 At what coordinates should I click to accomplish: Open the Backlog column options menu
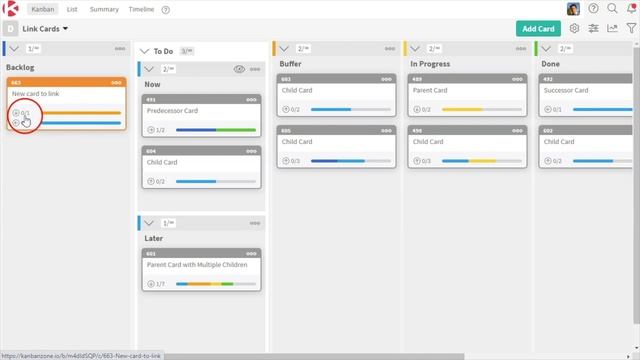tap(120, 49)
